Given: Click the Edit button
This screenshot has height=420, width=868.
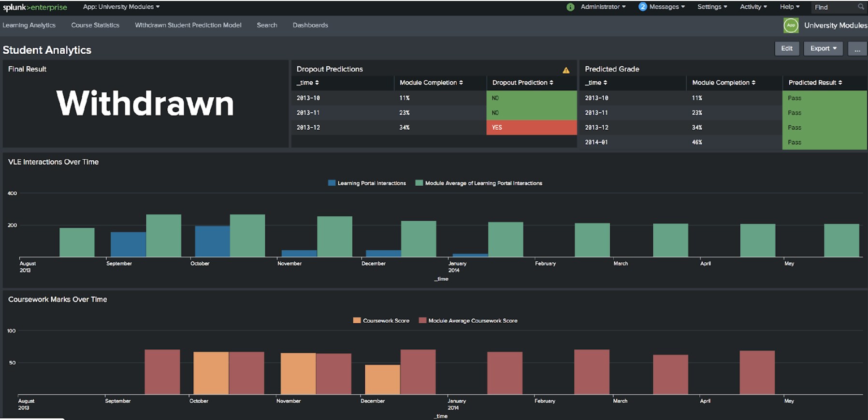Looking at the screenshot, I should point(787,48).
